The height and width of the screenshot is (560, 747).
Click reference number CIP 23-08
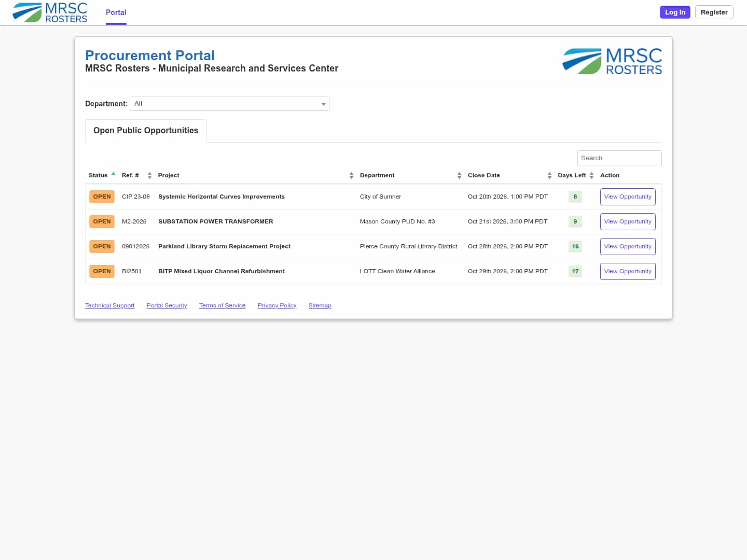[136, 197]
